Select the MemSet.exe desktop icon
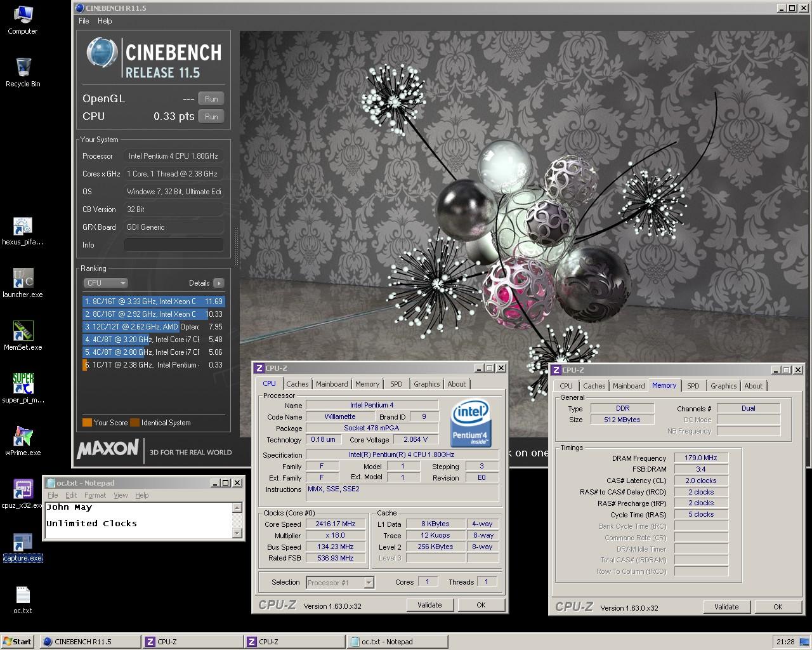The height and width of the screenshot is (650, 812). click(23, 336)
